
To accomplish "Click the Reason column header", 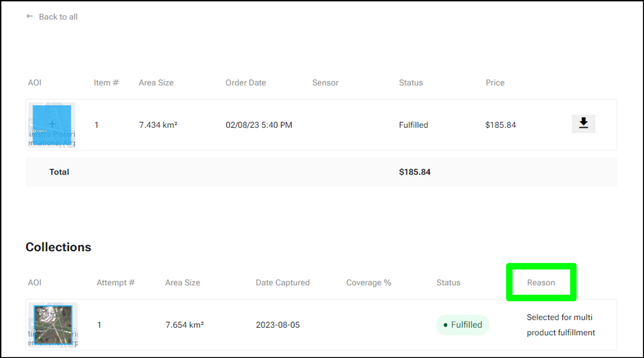I will (541, 283).
